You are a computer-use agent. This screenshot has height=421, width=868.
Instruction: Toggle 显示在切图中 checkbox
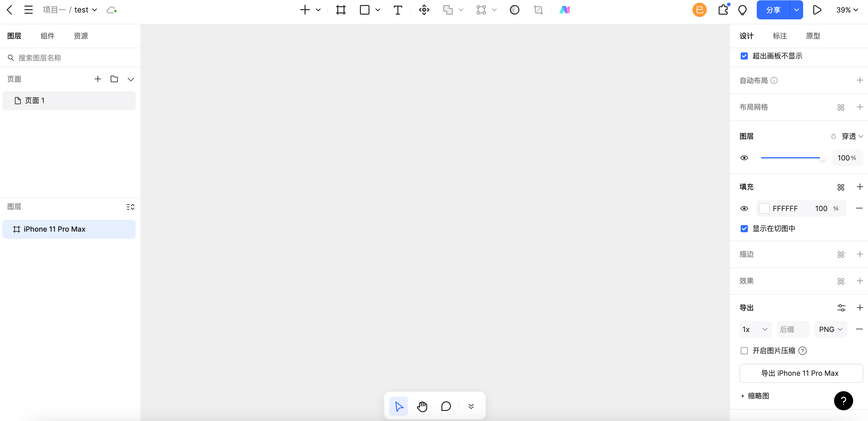[744, 228]
